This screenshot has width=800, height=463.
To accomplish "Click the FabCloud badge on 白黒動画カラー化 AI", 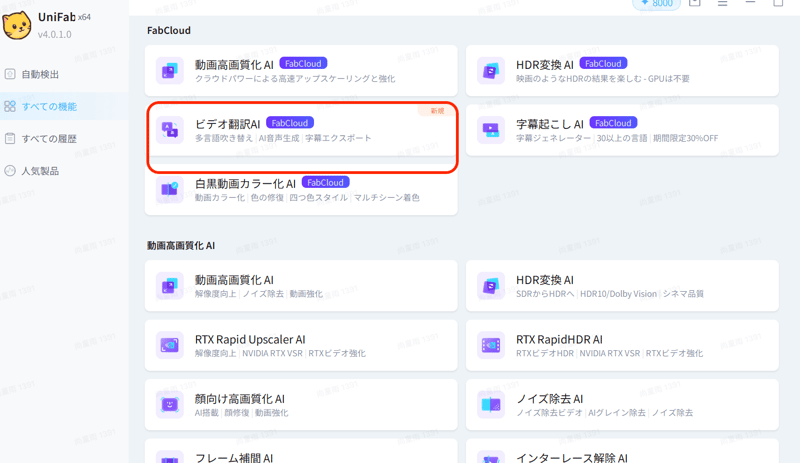I will point(326,182).
